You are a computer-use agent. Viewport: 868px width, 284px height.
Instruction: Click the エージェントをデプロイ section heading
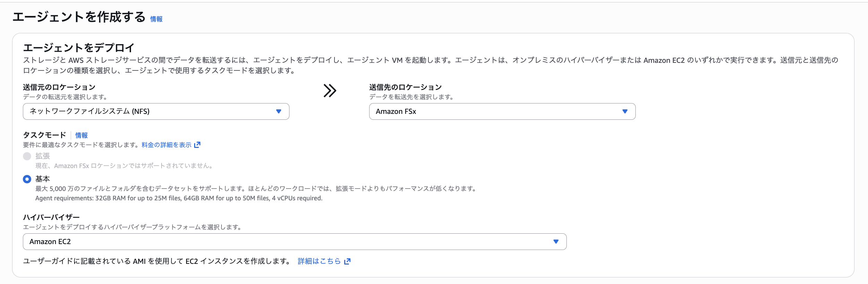(79, 48)
